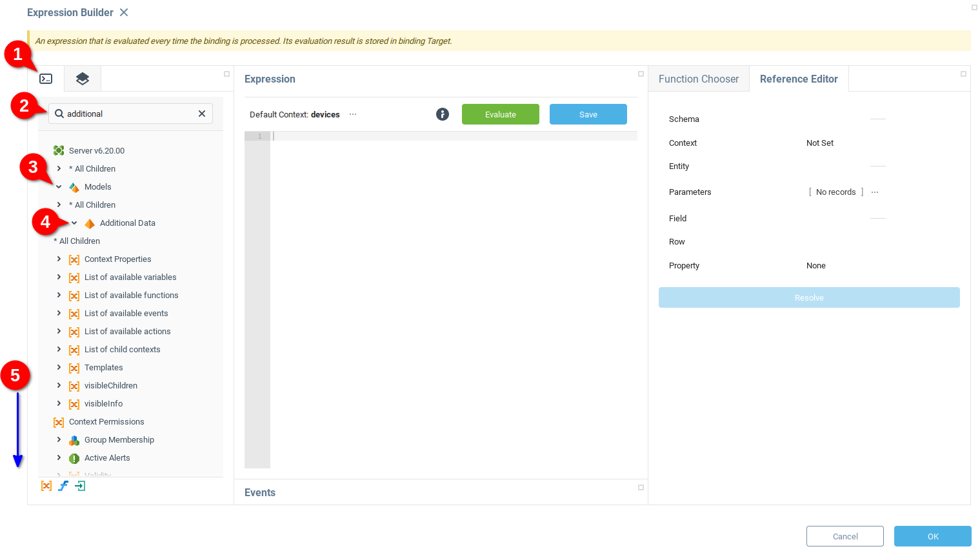
Task: Click the 'devices' default context name
Action: [325, 115]
